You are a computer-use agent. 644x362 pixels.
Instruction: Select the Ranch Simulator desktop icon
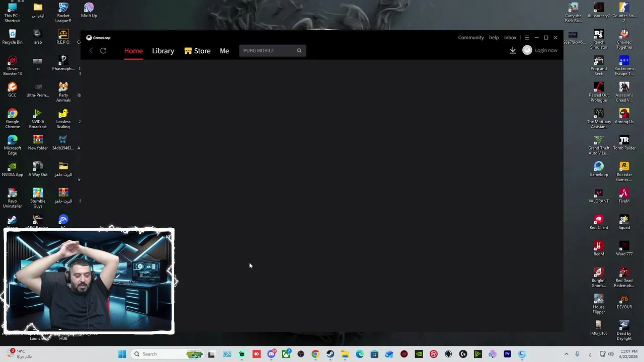(599, 39)
